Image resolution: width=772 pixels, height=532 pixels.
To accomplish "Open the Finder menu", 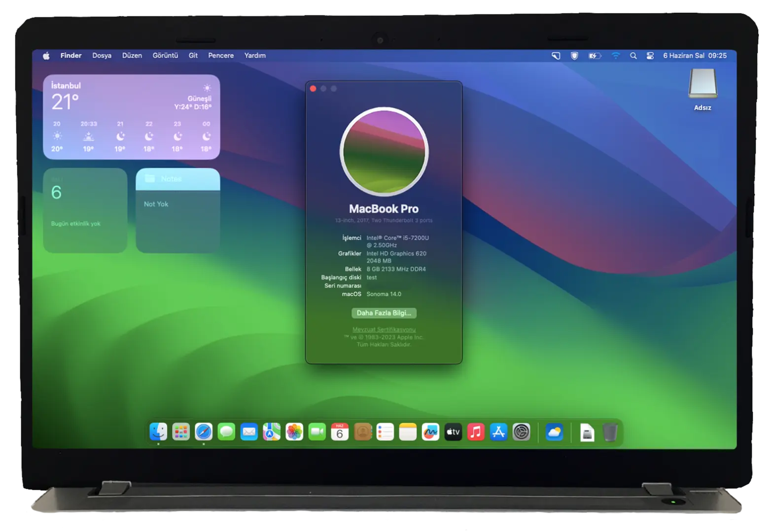I will (71, 56).
